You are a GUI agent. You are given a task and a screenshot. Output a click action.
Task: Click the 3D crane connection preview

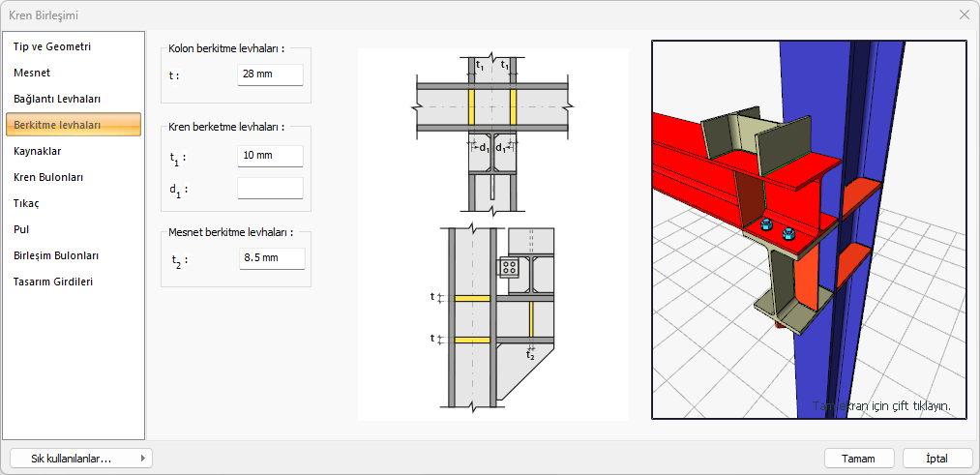(x=809, y=229)
